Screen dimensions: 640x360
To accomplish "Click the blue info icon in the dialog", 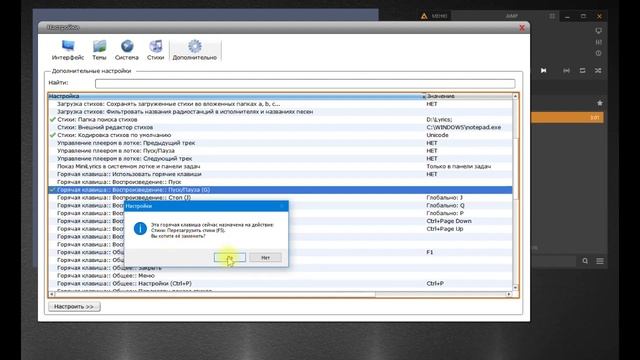I will click(140, 229).
